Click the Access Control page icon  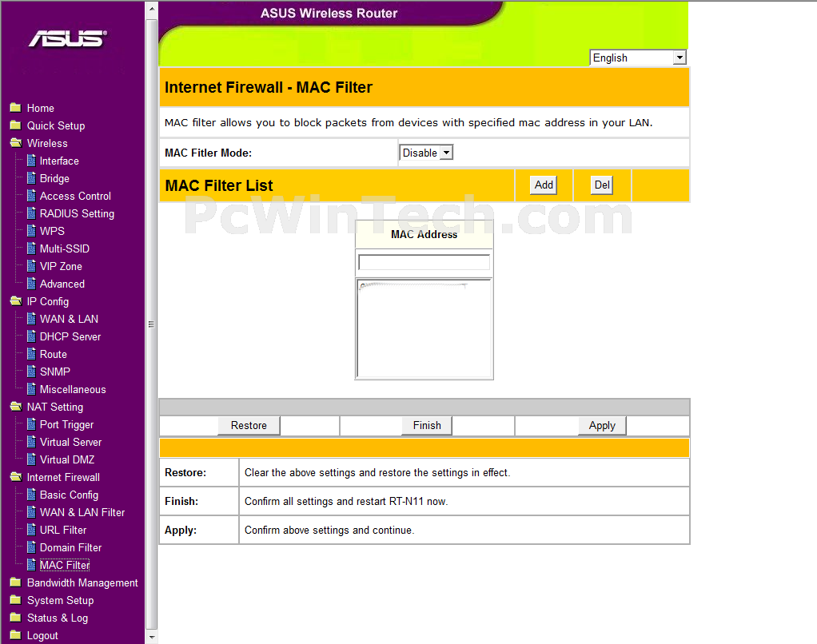point(31,196)
